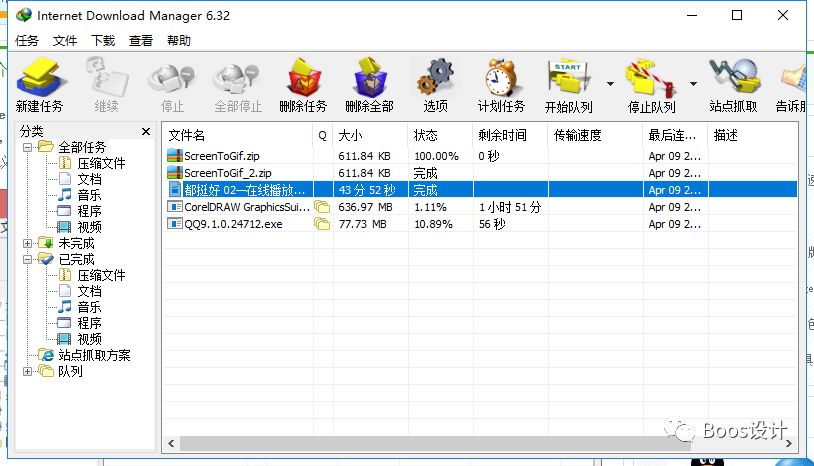Close the 分类 categories panel
814x466 pixels.
(146, 131)
